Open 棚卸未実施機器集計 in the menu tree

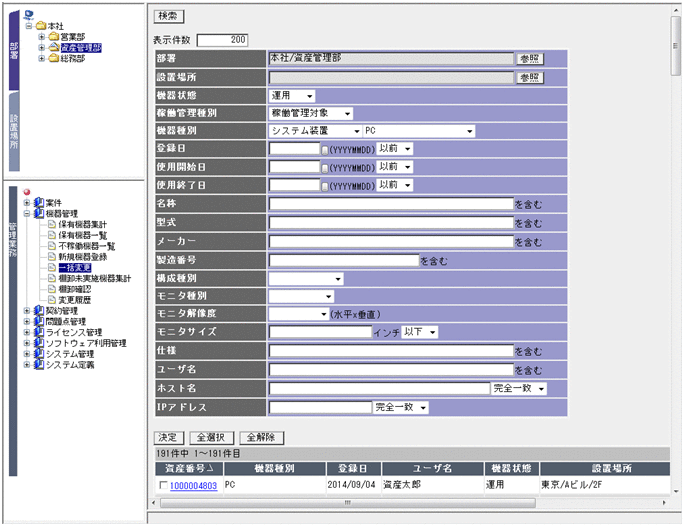94,278
